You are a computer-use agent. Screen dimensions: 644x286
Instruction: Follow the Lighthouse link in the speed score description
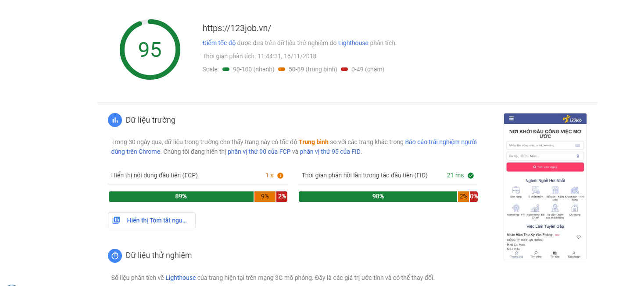(x=353, y=43)
